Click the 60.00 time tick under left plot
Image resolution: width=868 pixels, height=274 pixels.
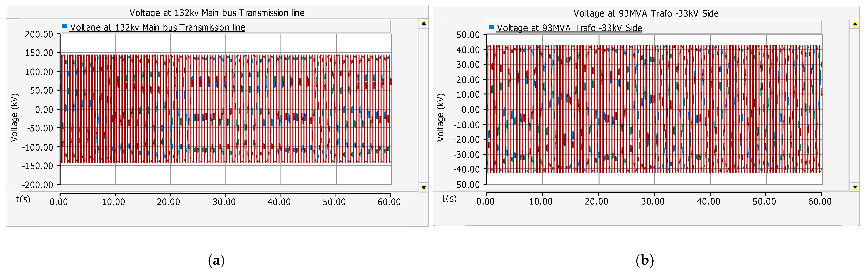tap(389, 202)
